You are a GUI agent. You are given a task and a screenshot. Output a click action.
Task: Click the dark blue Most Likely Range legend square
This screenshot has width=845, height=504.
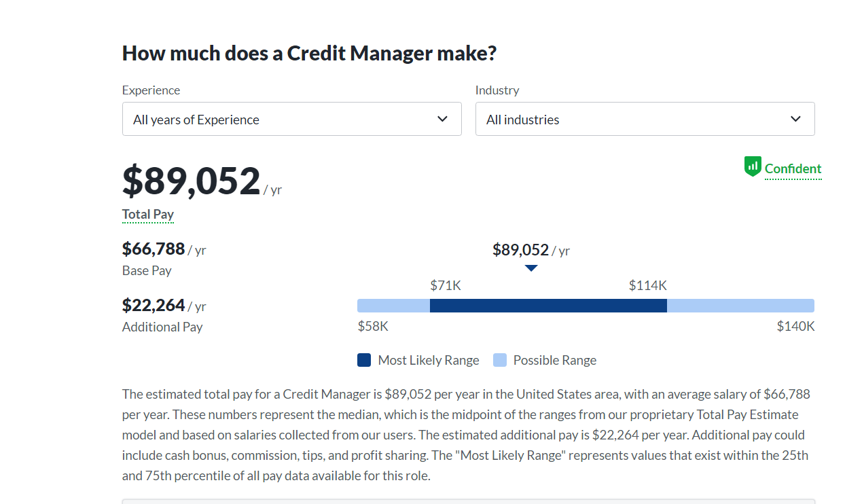click(364, 360)
